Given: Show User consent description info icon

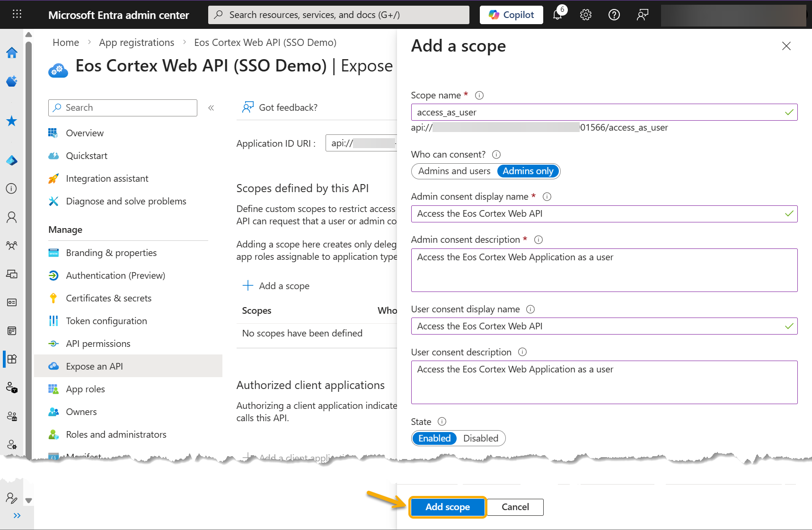Looking at the screenshot, I should (x=522, y=352).
